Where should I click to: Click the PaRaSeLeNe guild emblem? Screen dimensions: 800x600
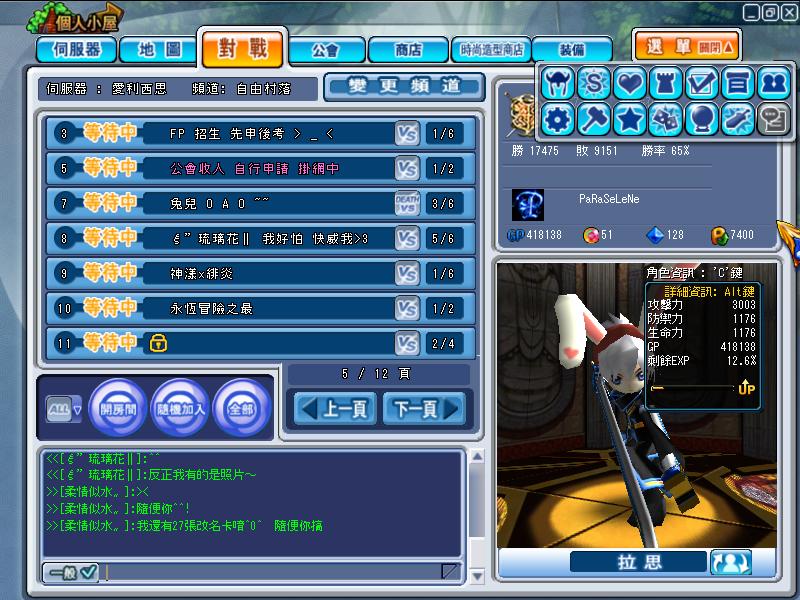coord(528,205)
